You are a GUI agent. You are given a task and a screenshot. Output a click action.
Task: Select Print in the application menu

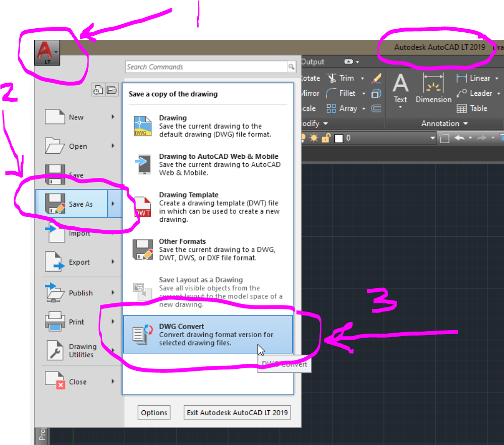point(76,322)
